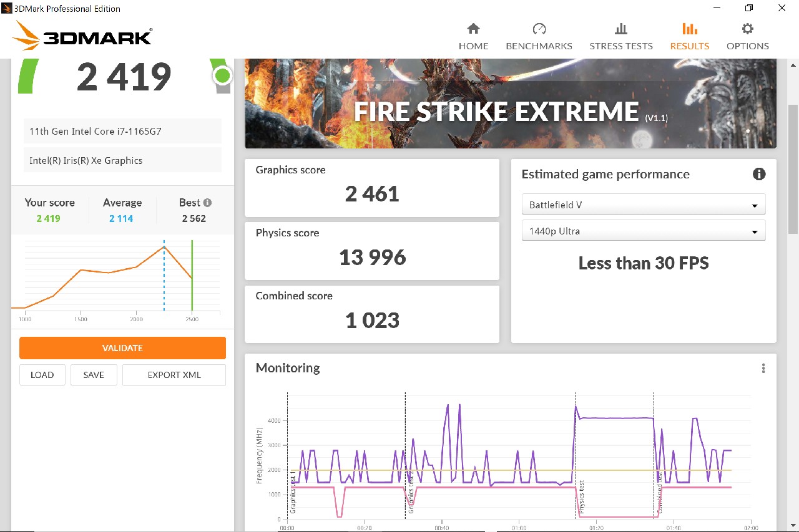The width and height of the screenshot is (799, 532).
Task: Click the vertical scrollbar thumb
Action: click(793, 168)
